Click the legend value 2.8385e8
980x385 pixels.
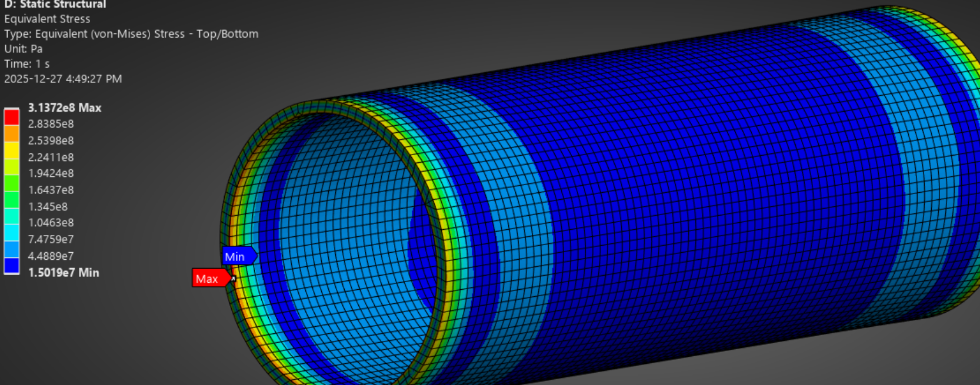51,124
